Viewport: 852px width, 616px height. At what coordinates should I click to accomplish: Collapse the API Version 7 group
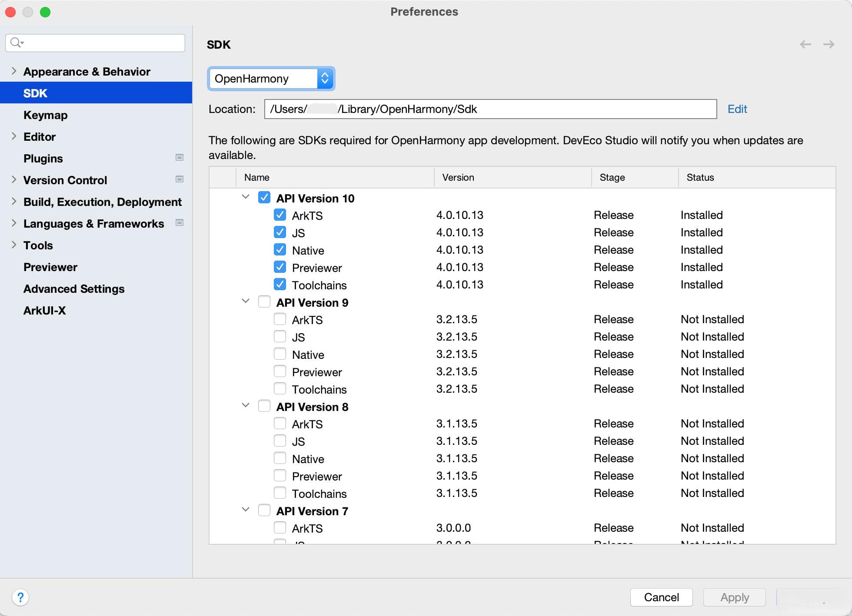pos(246,510)
